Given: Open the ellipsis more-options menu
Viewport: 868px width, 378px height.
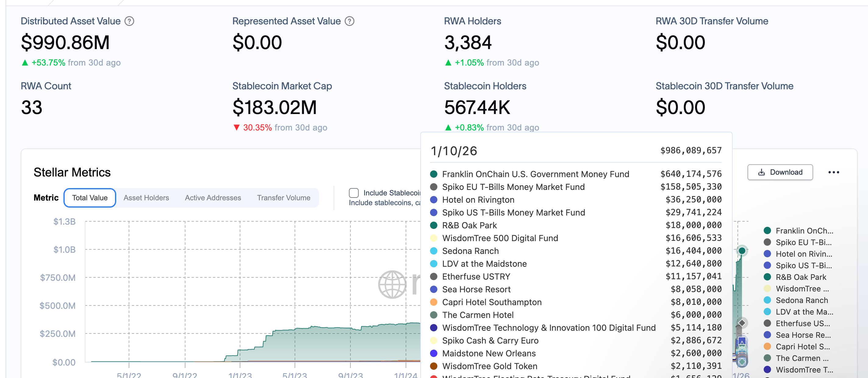Looking at the screenshot, I should (x=834, y=172).
